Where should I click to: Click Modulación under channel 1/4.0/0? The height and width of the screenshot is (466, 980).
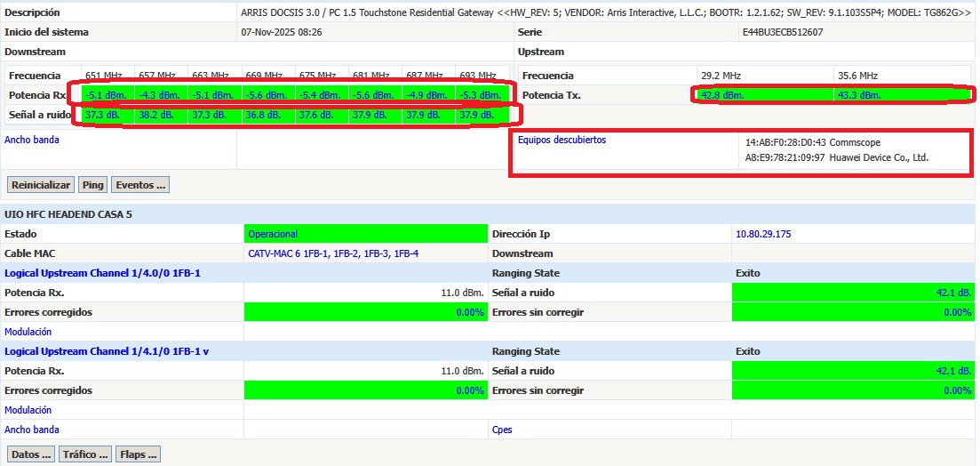[28, 332]
